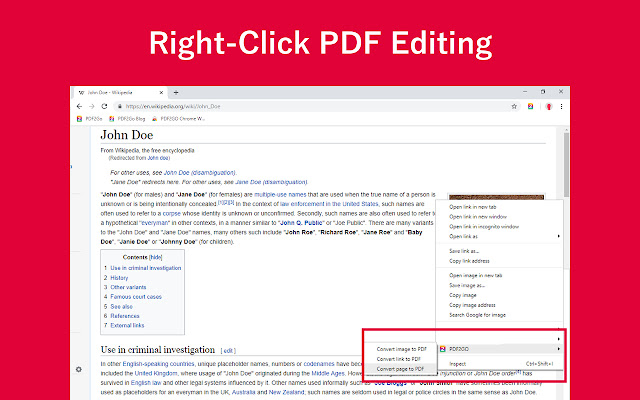Click the browser back arrow
The image size is (640, 400).
(79, 106)
